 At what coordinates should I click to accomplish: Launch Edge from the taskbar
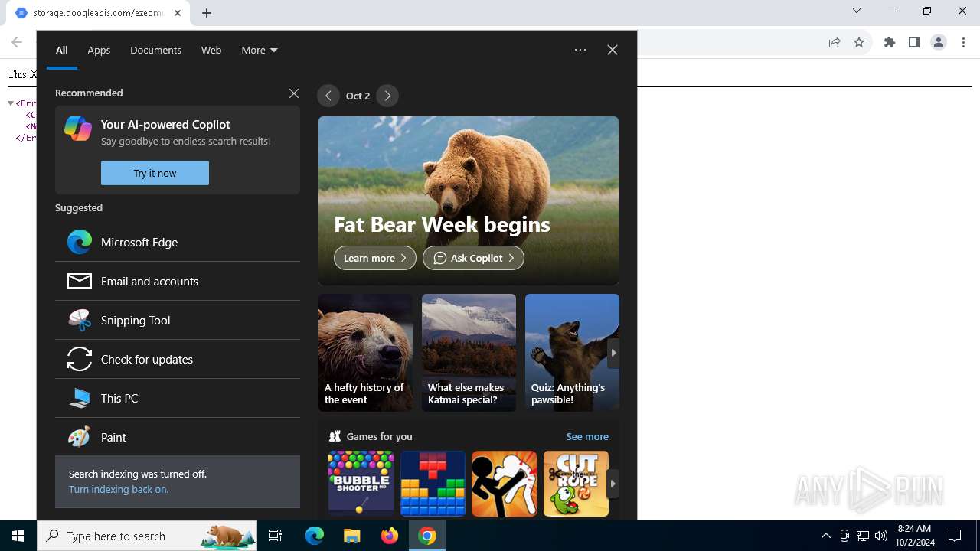(315, 536)
